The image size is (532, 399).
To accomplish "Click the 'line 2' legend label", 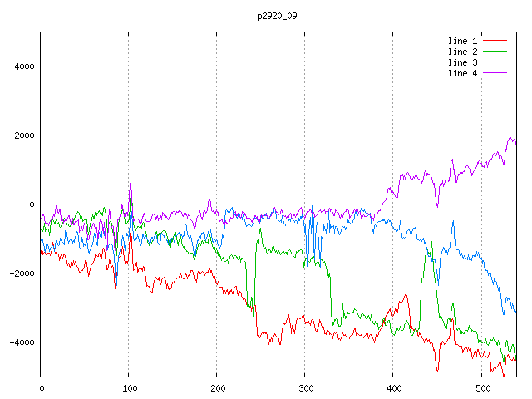I will click(462, 52).
